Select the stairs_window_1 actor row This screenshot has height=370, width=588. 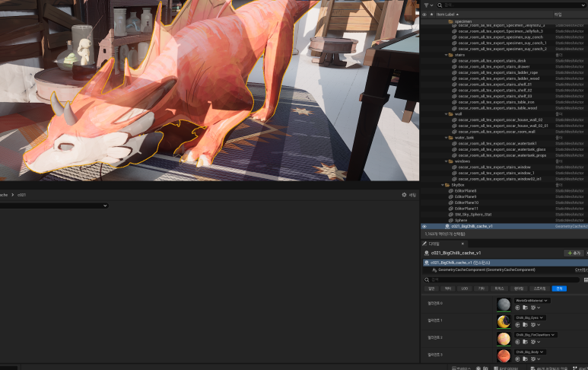(x=504, y=173)
